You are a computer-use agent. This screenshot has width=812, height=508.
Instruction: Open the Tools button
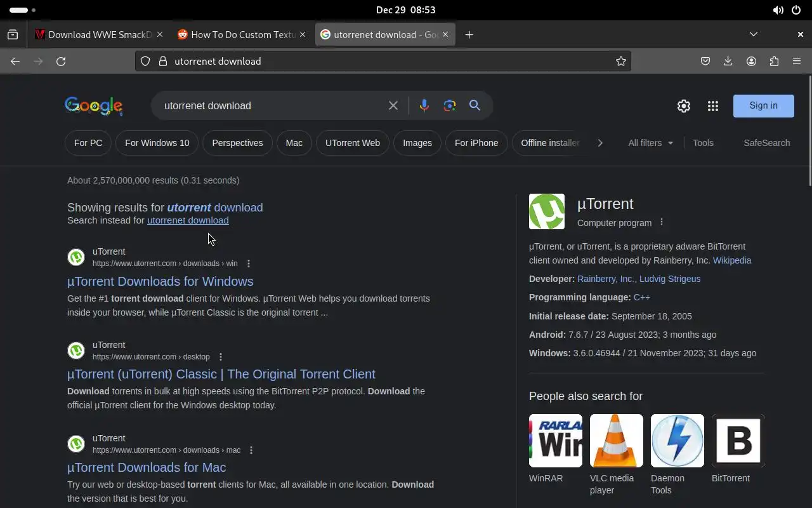(703, 143)
